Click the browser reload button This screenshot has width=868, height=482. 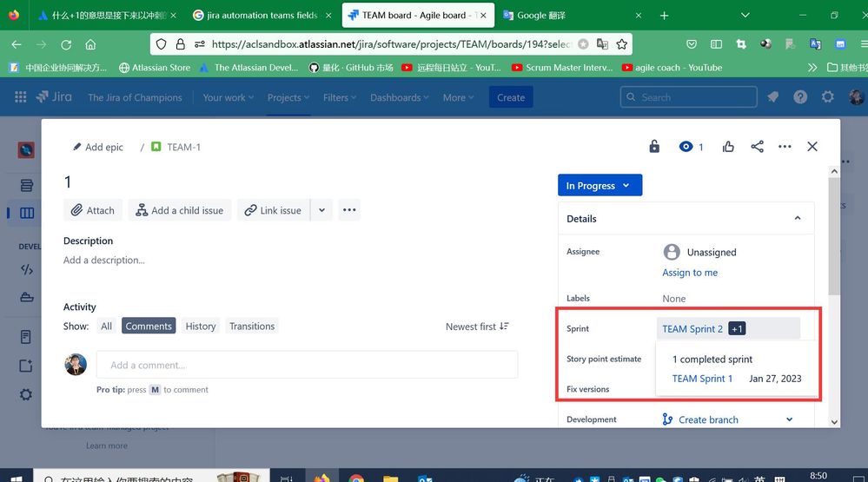pyautogui.click(x=66, y=44)
